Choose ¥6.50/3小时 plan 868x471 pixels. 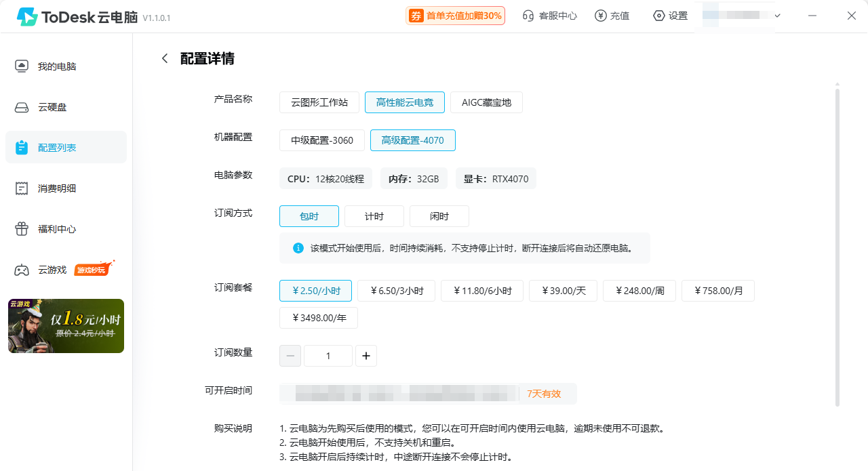397,291
